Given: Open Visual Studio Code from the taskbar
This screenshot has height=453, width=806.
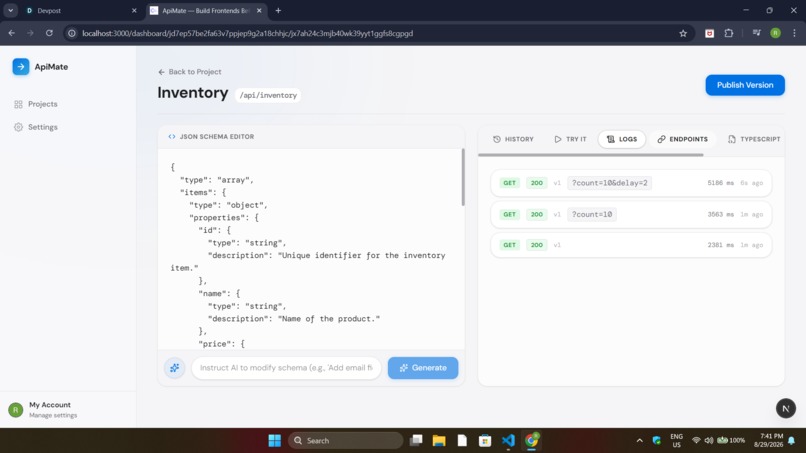Looking at the screenshot, I should coord(508,441).
